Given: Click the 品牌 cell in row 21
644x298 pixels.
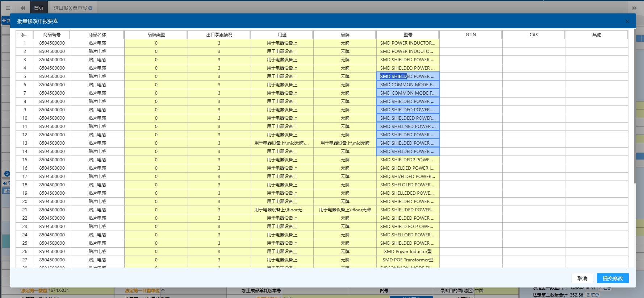Looking at the screenshot, I should click(345, 210).
